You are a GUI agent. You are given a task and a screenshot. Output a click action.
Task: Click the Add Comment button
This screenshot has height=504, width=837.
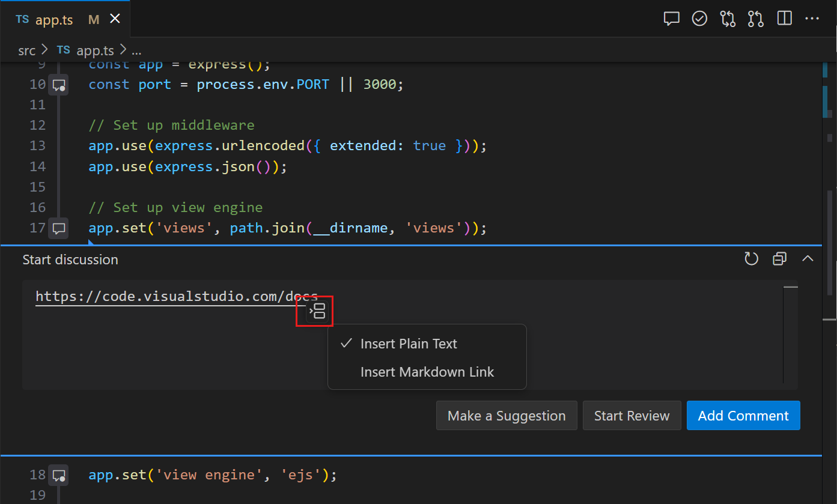(x=743, y=415)
